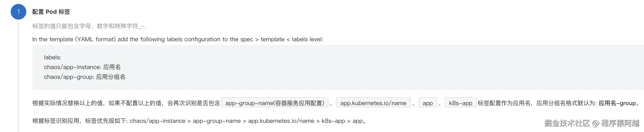This screenshot has height=132, width=644.
Task: Click the gray hint about allowed label characters
Action: click(x=89, y=26)
